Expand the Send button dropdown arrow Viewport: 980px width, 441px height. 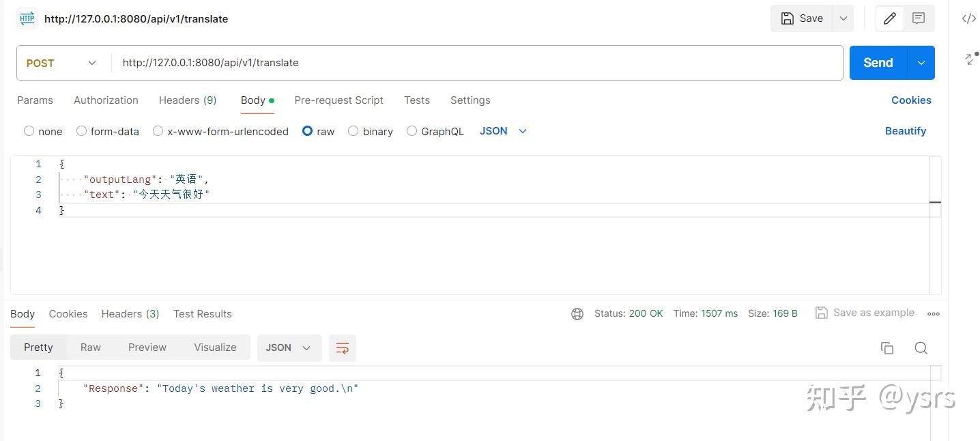pyautogui.click(x=921, y=63)
